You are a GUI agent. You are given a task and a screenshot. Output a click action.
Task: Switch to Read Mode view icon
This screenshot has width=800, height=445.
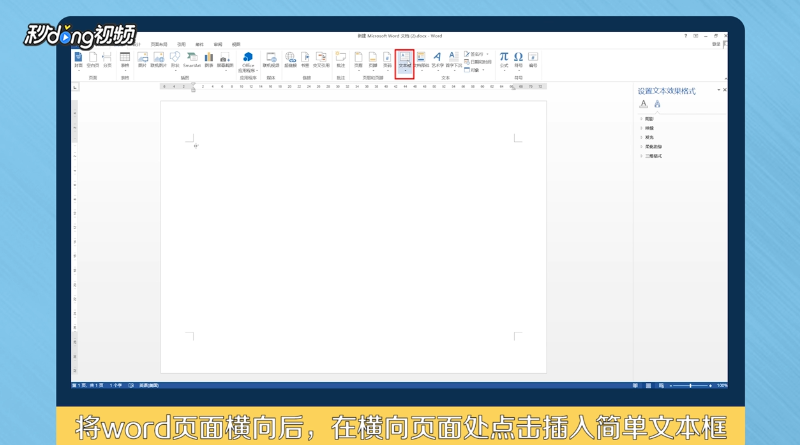[636, 386]
